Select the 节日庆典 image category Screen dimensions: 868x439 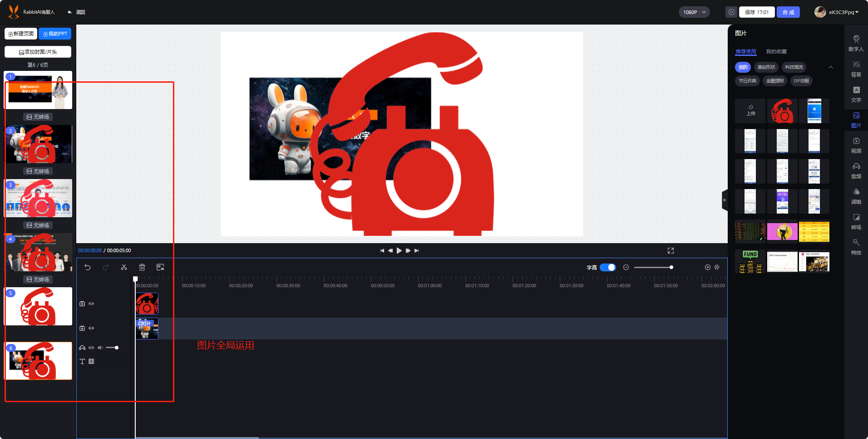pyautogui.click(x=747, y=81)
